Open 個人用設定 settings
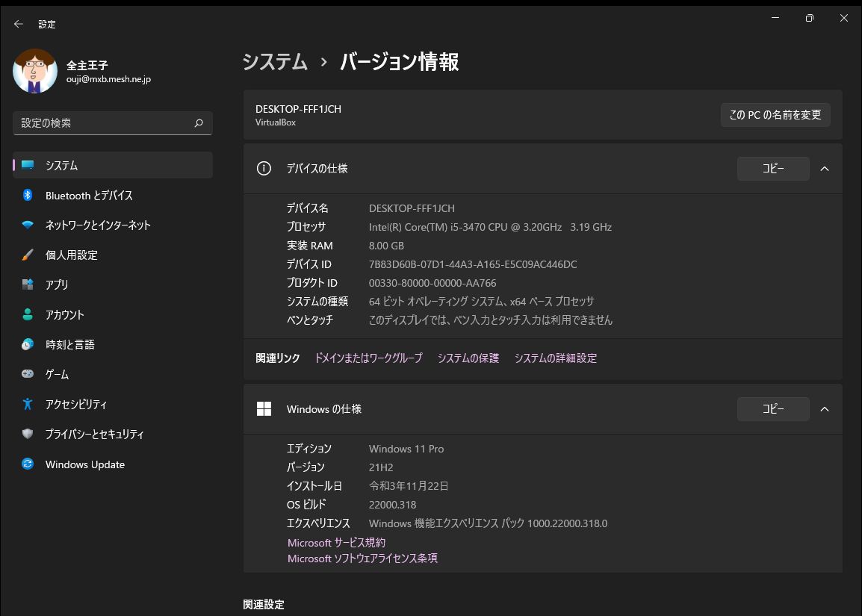 [x=113, y=255]
